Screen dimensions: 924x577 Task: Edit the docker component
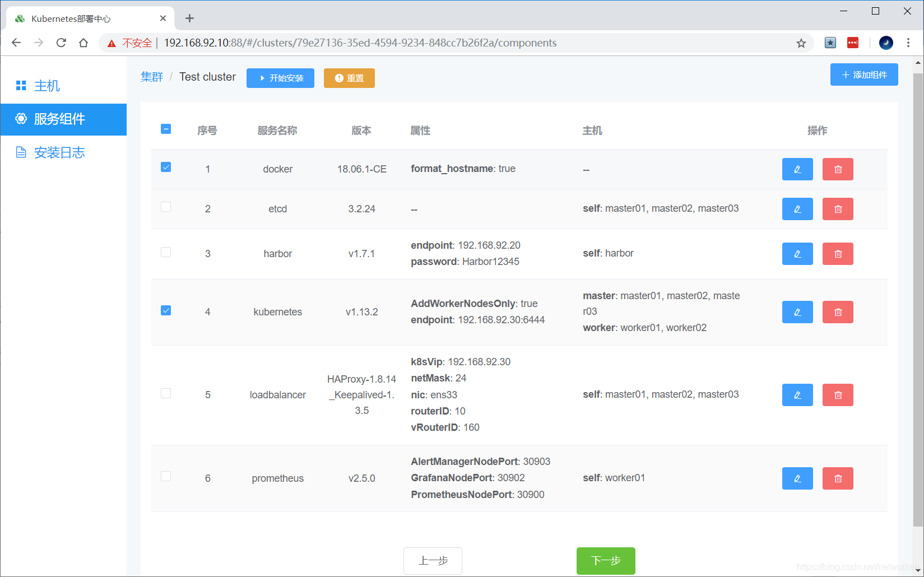(797, 169)
